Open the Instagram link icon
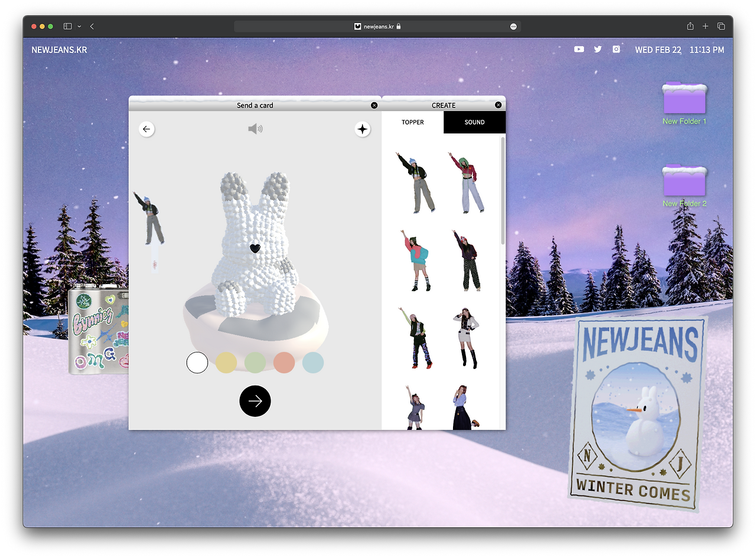Image resolution: width=756 pixels, height=558 pixels. (x=616, y=50)
